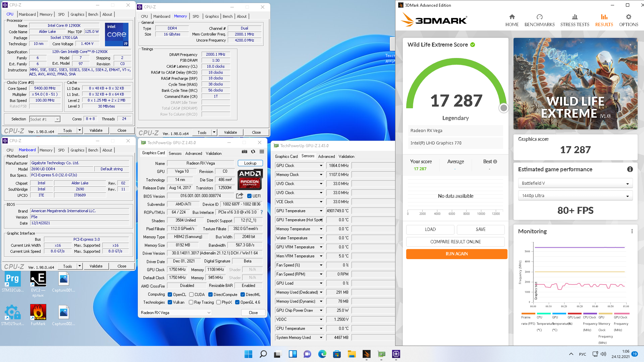
Task: Open the Capture002 desktop image file
Action: (x=63, y=315)
